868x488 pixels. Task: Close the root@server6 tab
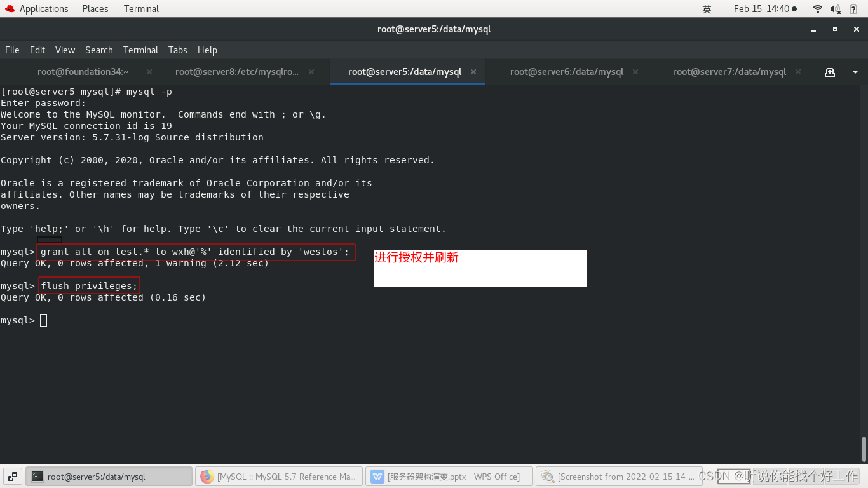[x=636, y=72]
